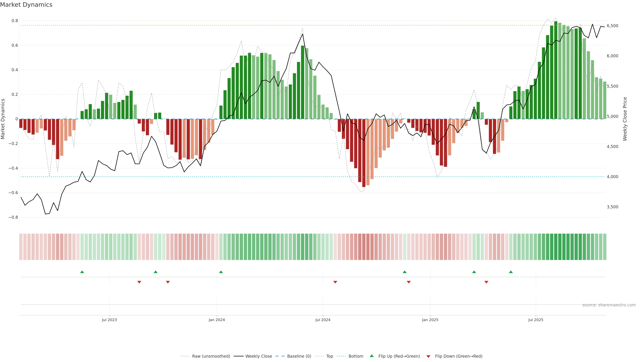Click the Jul 2024 x-axis label
Viewport: 644px width, 362px height.
click(323, 320)
